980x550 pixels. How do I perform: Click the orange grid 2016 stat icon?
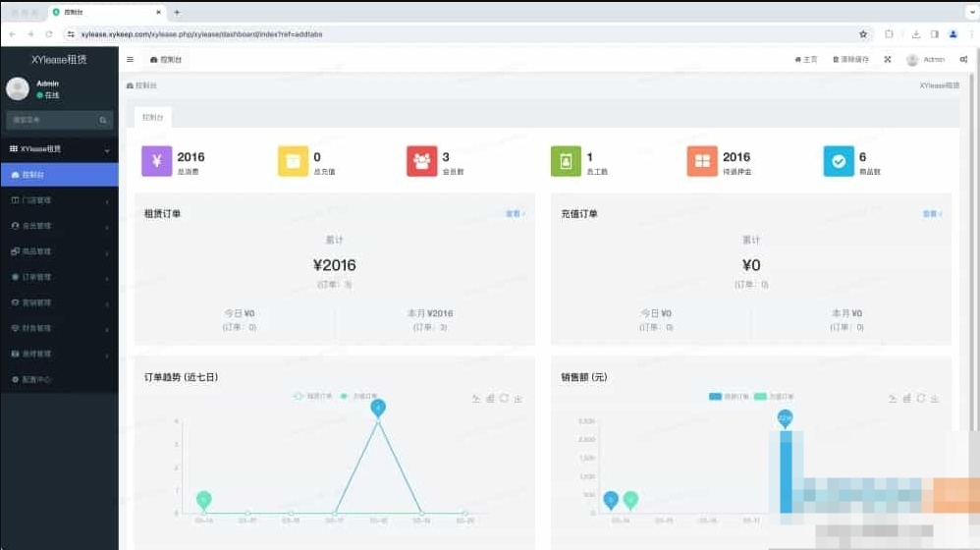click(x=702, y=161)
